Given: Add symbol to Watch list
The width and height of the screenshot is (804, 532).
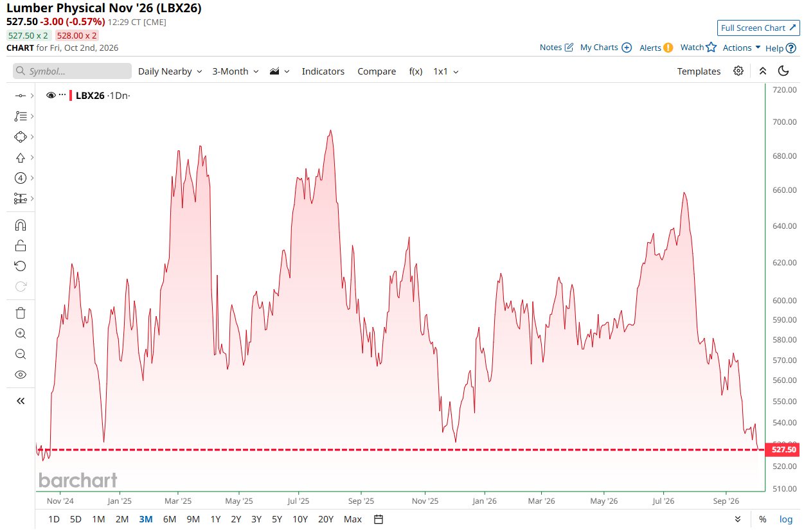Looking at the screenshot, I should click(x=698, y=48).
